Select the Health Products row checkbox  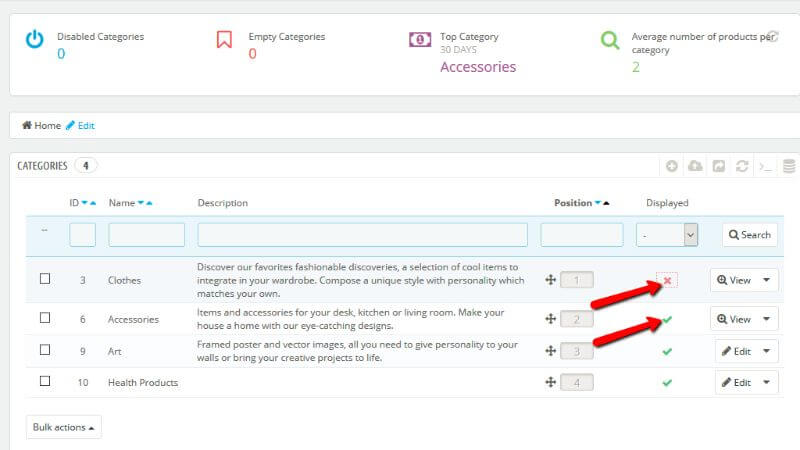click(x=45, y=381)
